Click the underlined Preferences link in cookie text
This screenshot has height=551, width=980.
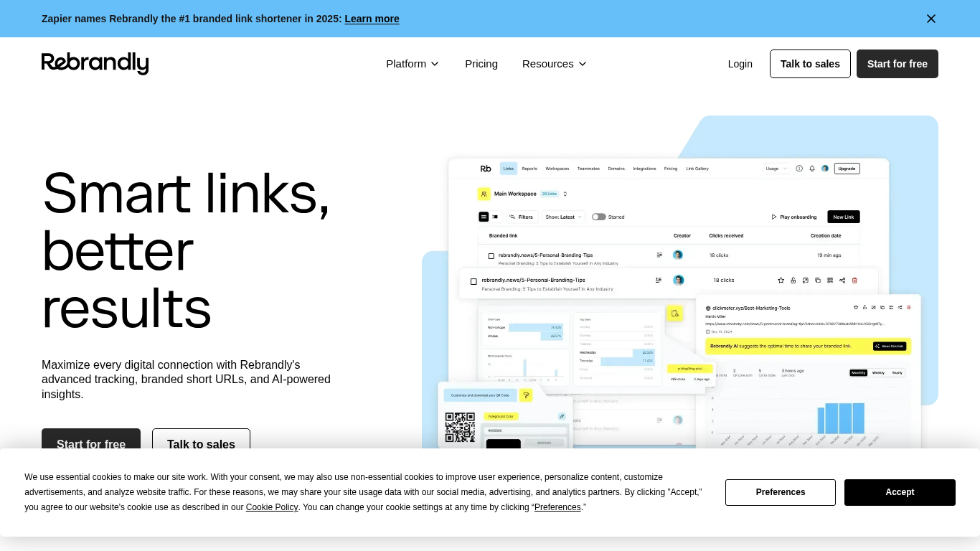(x=557, y=507)
